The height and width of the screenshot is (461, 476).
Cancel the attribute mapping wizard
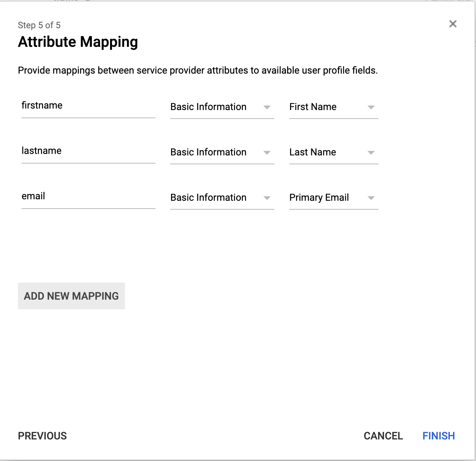[x=383, y=436]
